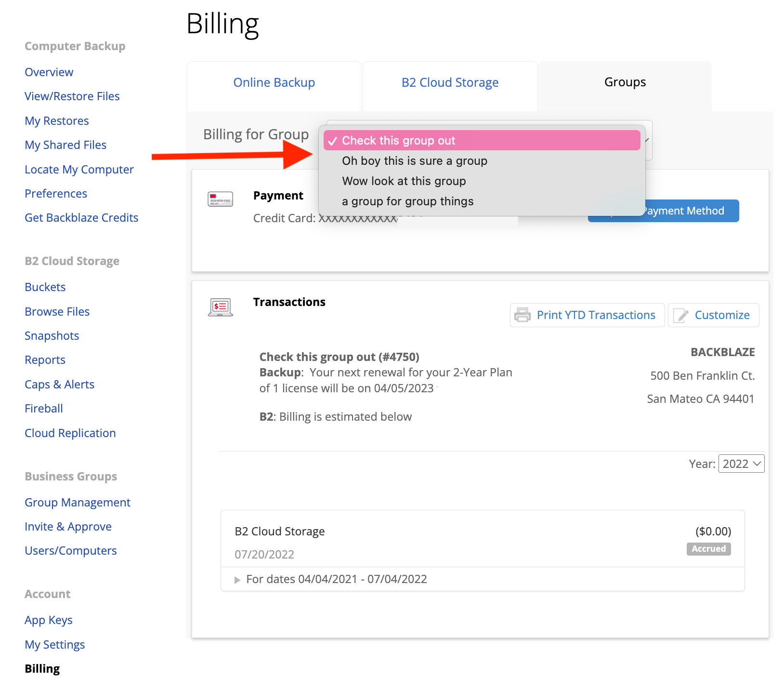
Task: Click the 'B2: Billing is estimated below' line
Action: [336, 417]
